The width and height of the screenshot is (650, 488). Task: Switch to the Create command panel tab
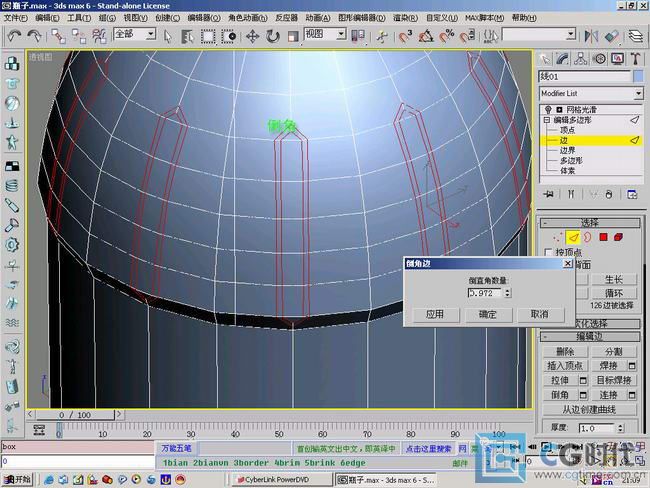[x=545, y=59]
